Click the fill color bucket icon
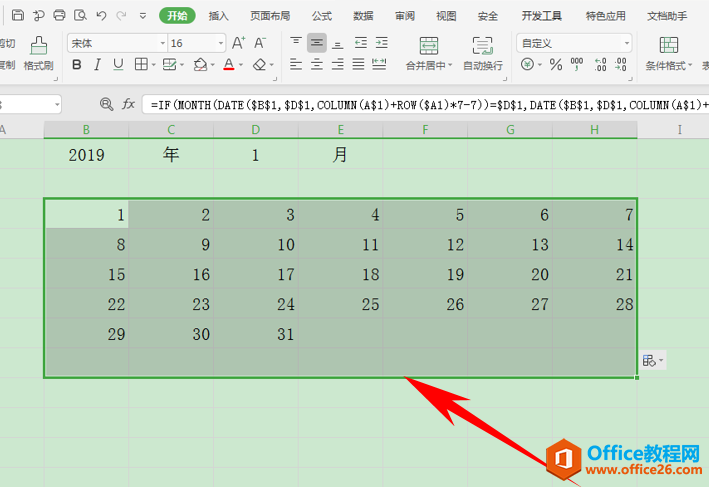Viewport: 709px width, 487px height. (200, 65)
